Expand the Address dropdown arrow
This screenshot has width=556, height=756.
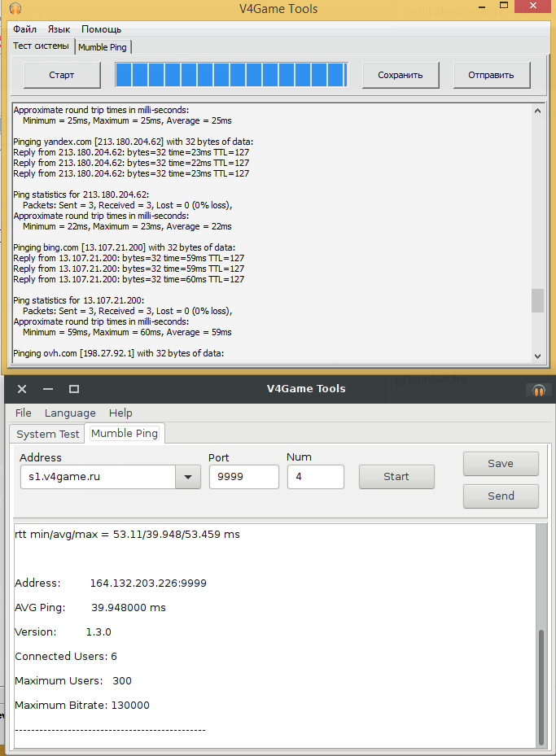tap(188, 477)
